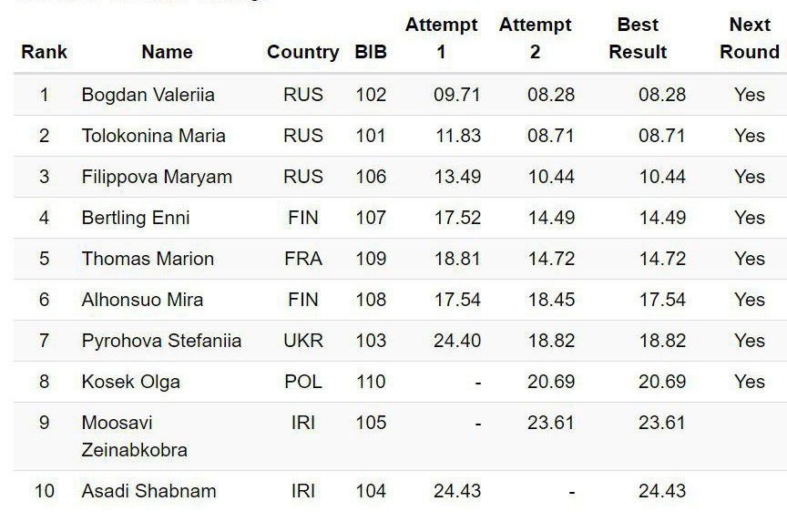Select athlete Bertling Enni
Screen dimensions: 787x532
click(x=136, y=218)
